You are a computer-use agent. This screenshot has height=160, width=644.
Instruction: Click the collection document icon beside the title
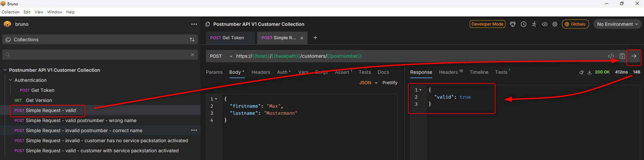(208, 24)
